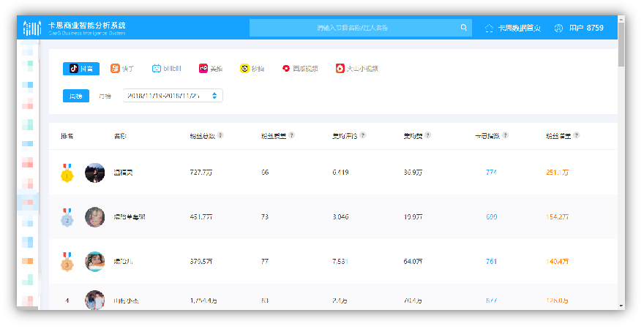Click the scrollbar down arrow
Image resolution: width=644 pixels, height=329 pixels.
click(x=621, y=306)
